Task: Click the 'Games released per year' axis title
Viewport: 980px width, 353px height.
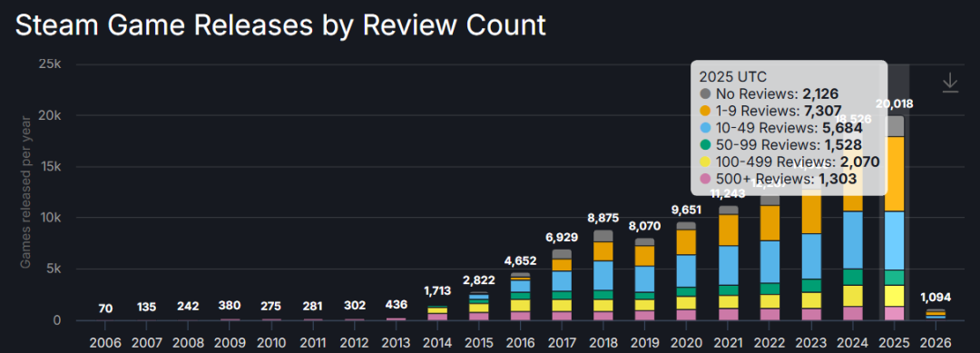Action: click(x=25, y=193)
